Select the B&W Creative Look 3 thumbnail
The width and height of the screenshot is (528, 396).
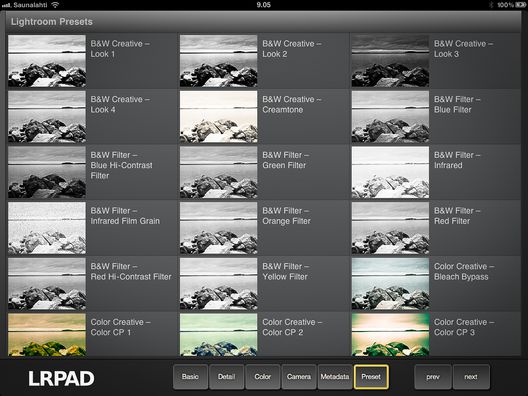tap(390, 61)
